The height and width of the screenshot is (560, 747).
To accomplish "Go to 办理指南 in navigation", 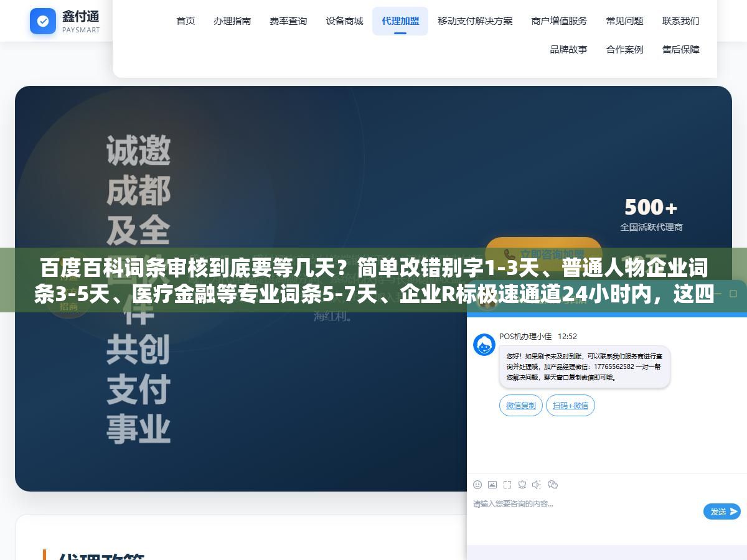I will 232,21.
